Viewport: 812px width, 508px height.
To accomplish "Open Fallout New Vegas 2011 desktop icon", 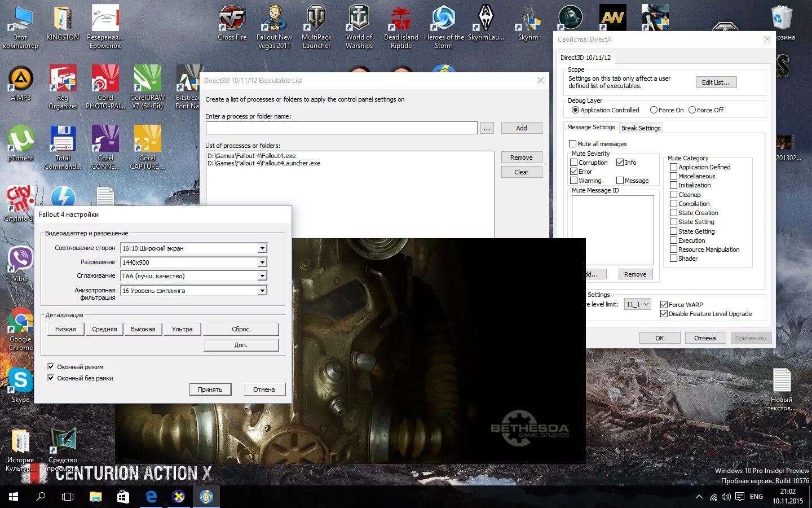I will tap(274, 27).
